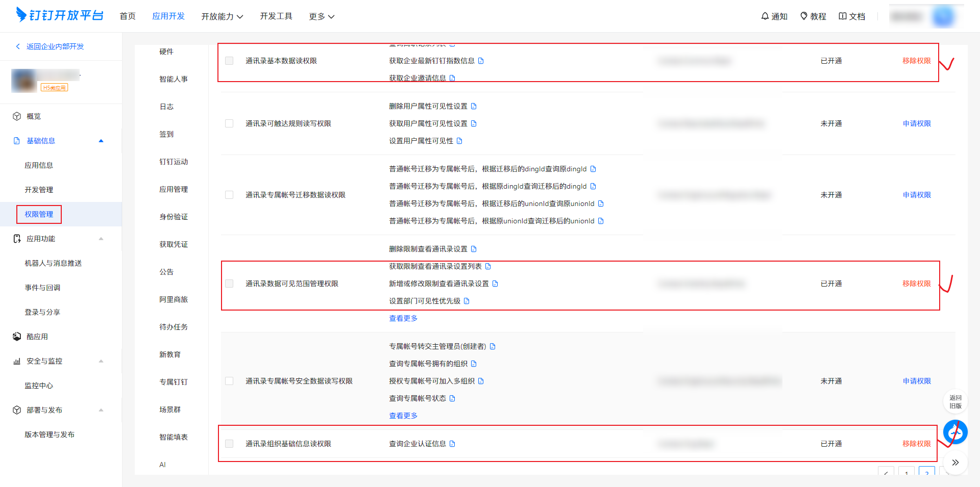Open 权限管理 in the sidebar
980x487 pixels.
39,214
